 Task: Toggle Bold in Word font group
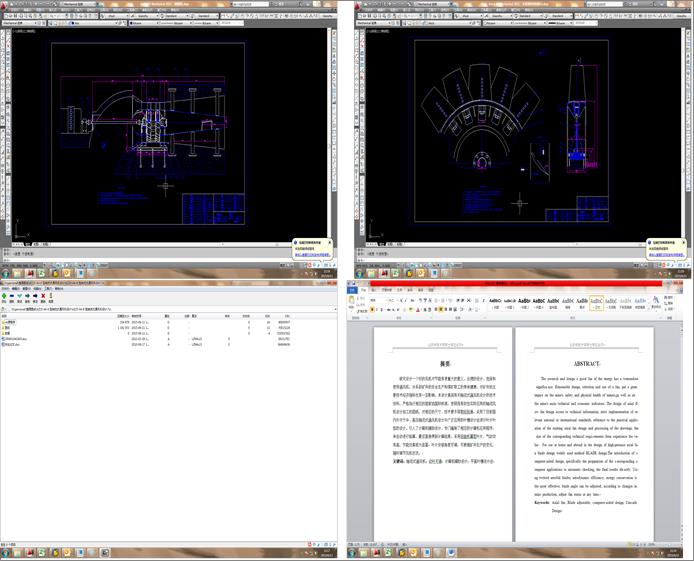(x=372, y=310)
